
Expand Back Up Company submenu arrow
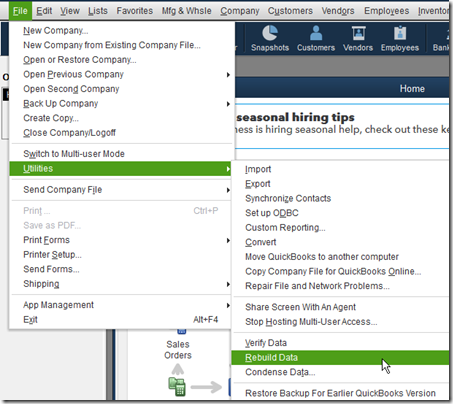click(228, 104)
